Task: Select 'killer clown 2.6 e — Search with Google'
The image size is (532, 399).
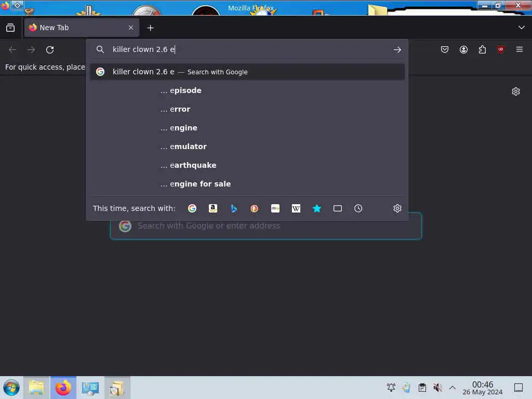Action: tap(247, 72)
